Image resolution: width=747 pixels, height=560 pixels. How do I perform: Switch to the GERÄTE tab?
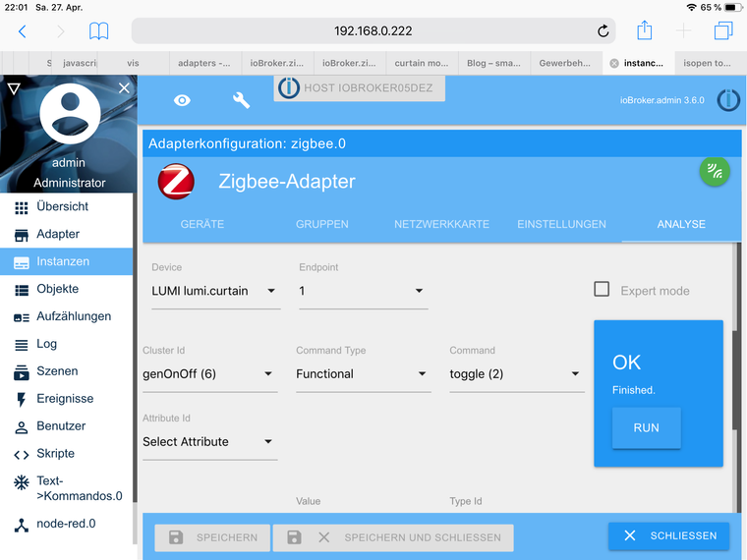[202, 224]
